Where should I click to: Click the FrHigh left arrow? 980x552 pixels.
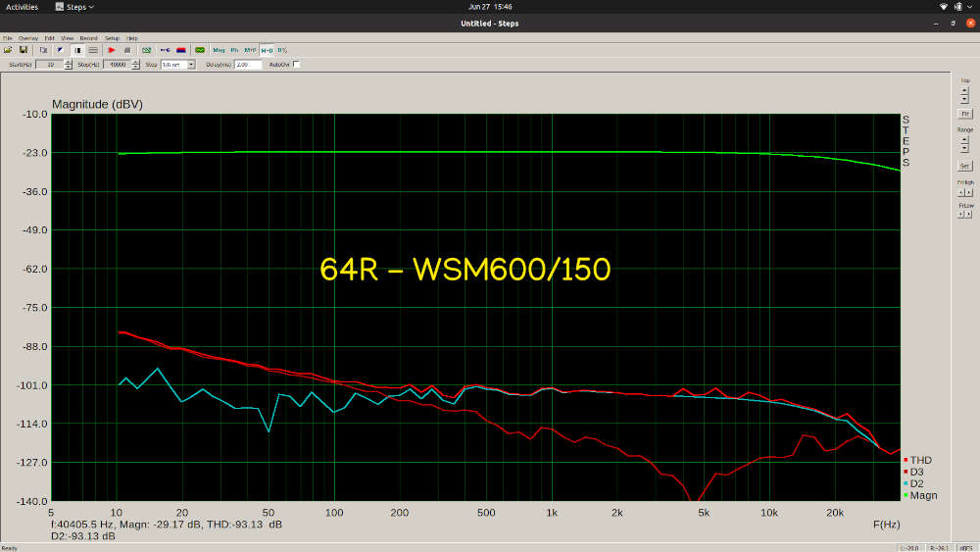[x=960, y=192]
